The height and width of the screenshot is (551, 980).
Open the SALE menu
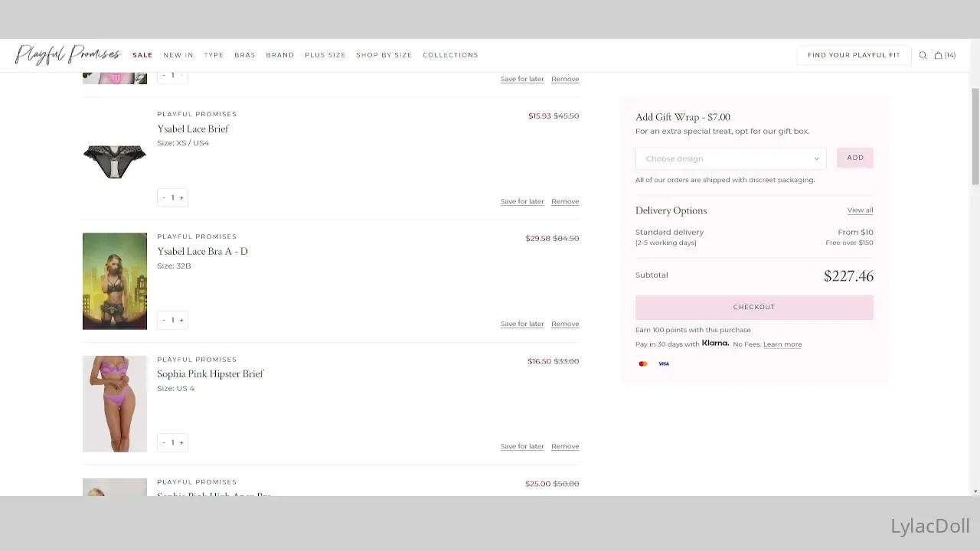pos(142,55)
